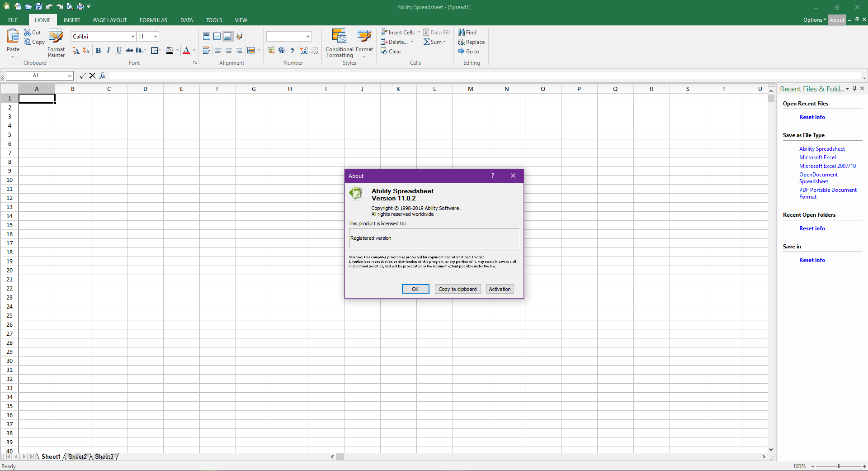Expand the A1 Name Box dropdown
The width and height of the screenshot is (868, 471).
tap(70, 76)
